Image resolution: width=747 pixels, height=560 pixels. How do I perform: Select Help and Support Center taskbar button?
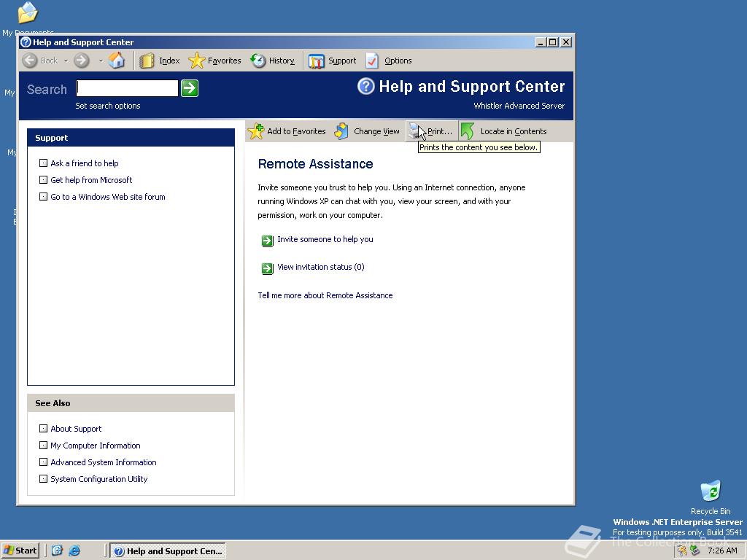click(x=169, y=551)
